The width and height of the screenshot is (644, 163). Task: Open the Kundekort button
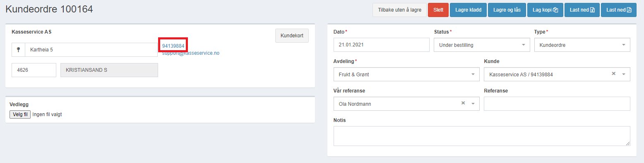[292, 36]
